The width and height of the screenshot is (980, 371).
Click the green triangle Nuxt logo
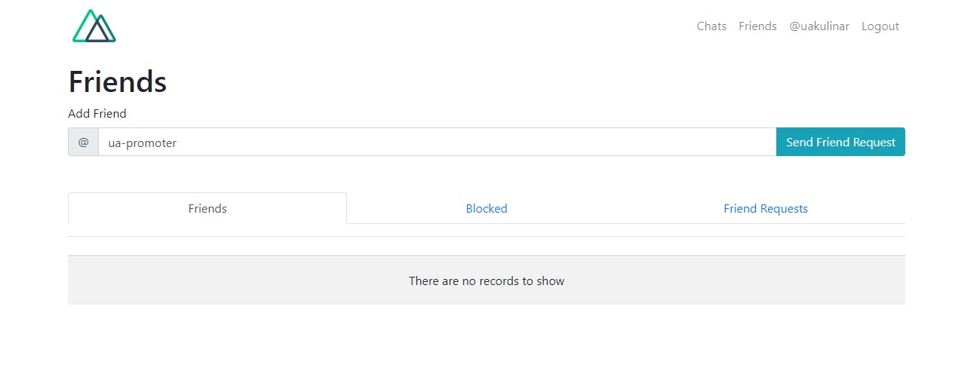[x=94, y=26]
